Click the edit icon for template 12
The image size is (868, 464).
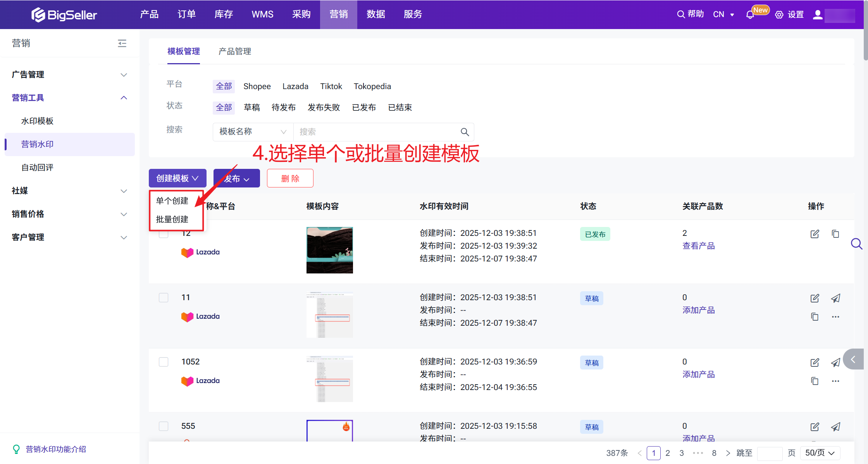815,234
